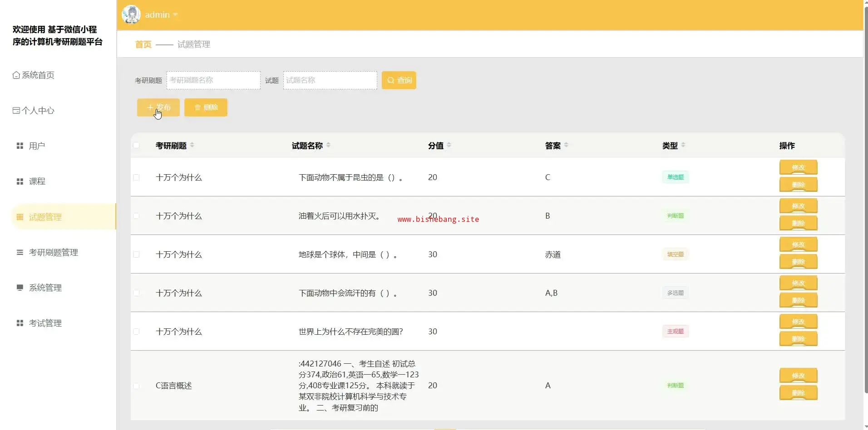
Task: Click the 发布 publish button
Action: pyautogui.click(x=158, y=107)
